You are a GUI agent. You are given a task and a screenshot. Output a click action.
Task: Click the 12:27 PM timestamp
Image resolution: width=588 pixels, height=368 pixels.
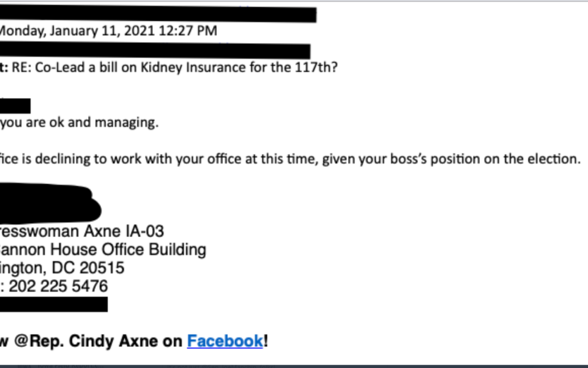click(188, 31)
